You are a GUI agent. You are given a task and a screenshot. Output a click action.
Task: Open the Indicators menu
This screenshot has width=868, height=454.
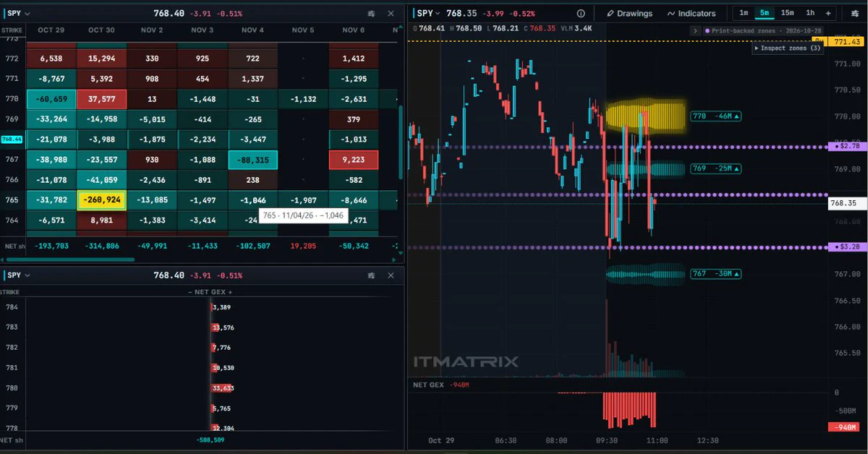pos(692,13)
